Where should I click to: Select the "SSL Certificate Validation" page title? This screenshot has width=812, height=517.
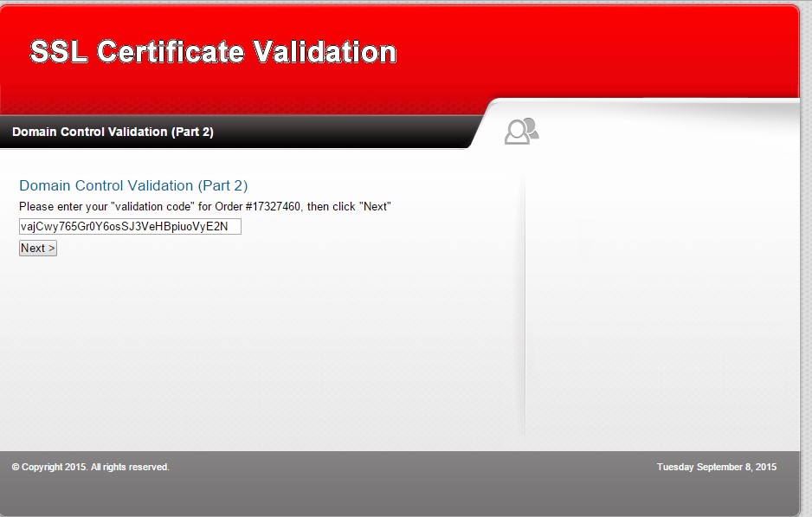tap(213, 52)
